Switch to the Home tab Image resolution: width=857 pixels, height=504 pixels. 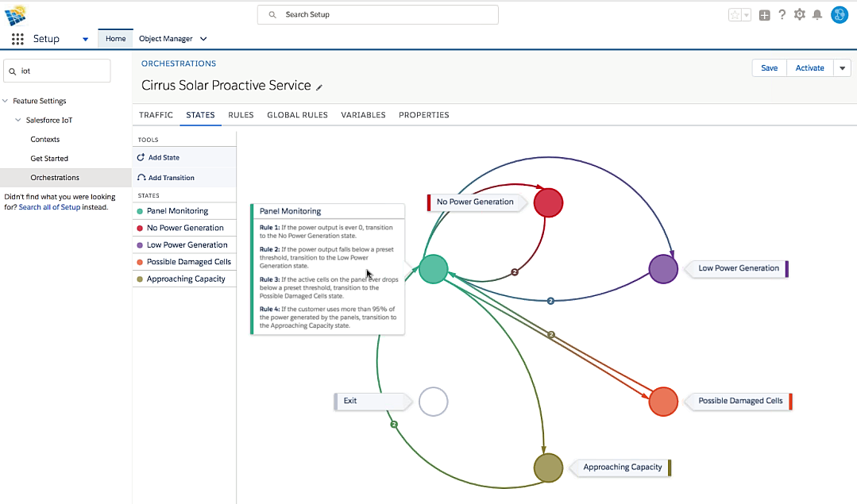tap(115, 39)
